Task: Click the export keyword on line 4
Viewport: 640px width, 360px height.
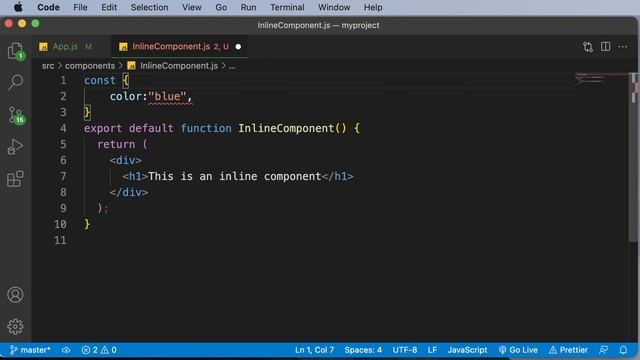Action: (103, 129)
